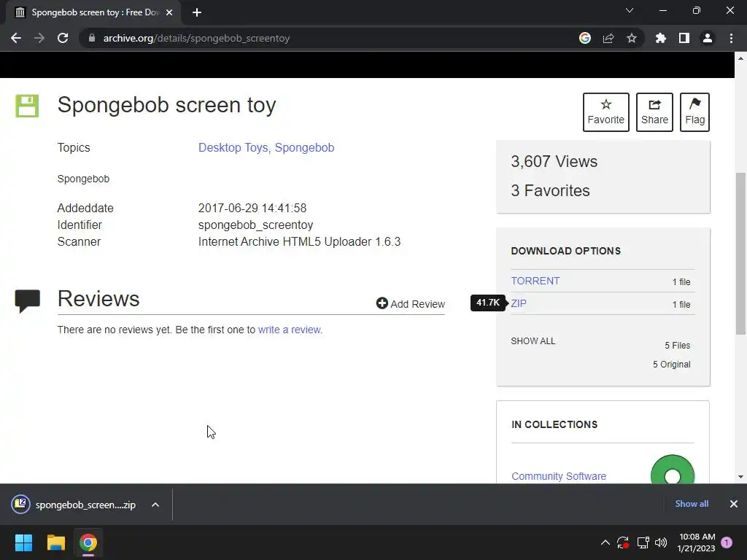Viewport: 747px width, 560px height.
Task: Click the share page icon in address bar
Action: pos(608,38)
